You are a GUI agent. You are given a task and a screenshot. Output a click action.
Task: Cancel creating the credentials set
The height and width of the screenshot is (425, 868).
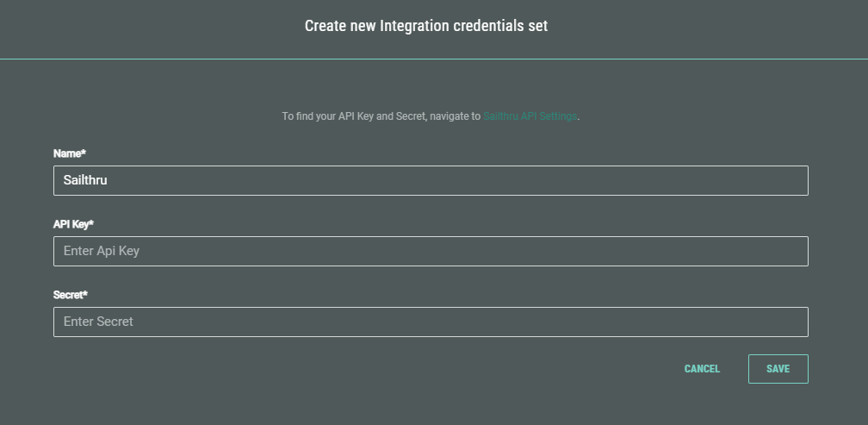[x=702, y=369]
